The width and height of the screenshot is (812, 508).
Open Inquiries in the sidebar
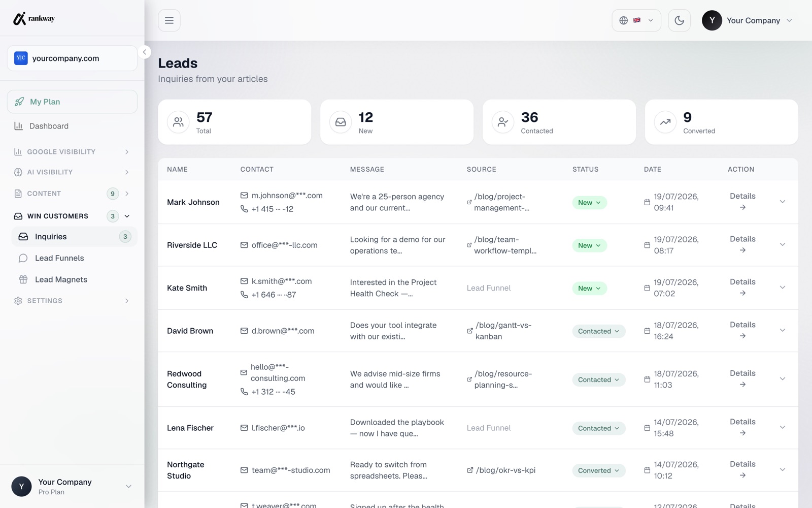point(74,237)
